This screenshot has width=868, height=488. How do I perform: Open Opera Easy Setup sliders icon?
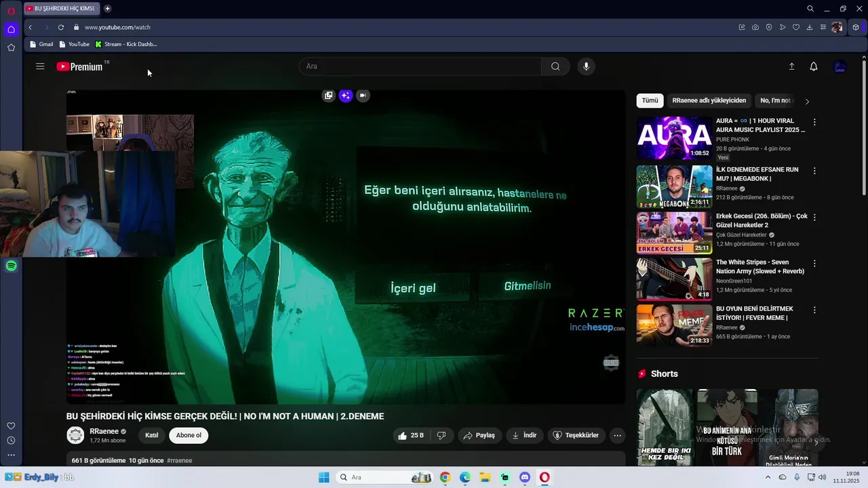click(x=823, y=27)
